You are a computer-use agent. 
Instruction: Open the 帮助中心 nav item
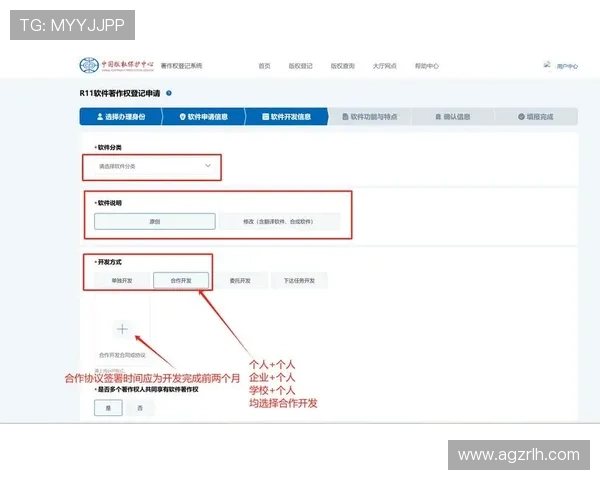tap(427, 66)
